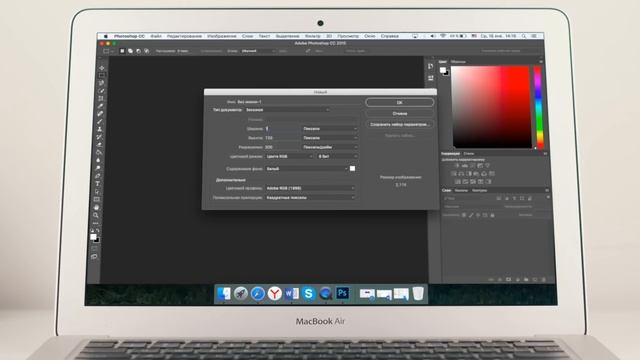640x360 pixels.
Task: Toggle layer filtering switch in Layers panel
Action: tap(548, 198)
